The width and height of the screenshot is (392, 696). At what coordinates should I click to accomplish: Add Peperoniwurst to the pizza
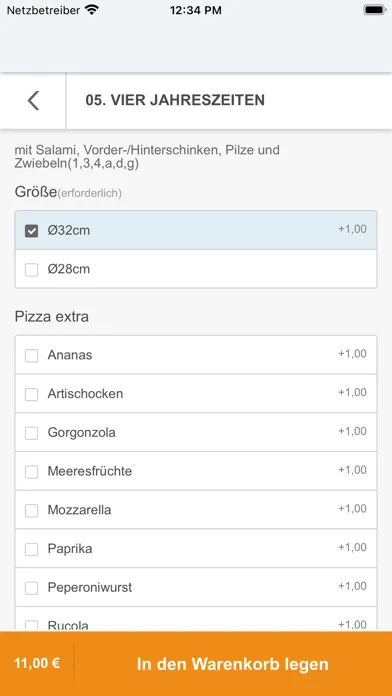click(31, 588)
